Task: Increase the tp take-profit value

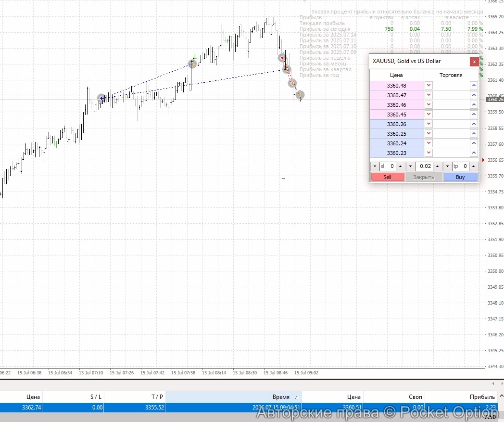Action: 474,166
